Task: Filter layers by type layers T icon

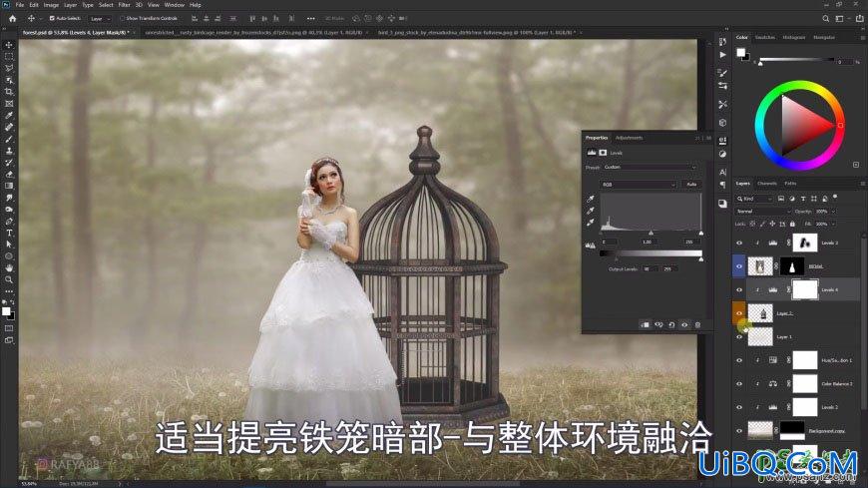Action: (x=803, y=199)
